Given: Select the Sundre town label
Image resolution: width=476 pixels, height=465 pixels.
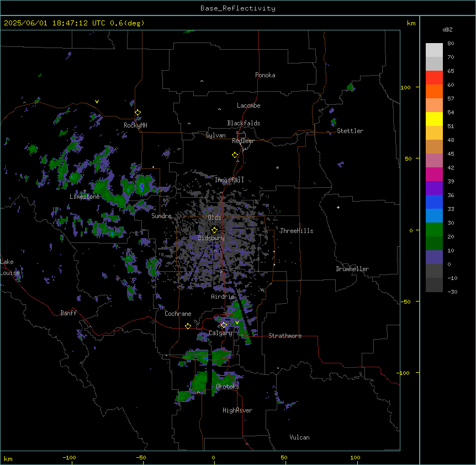Looking at the screenshot, I should tap(161, 216).
